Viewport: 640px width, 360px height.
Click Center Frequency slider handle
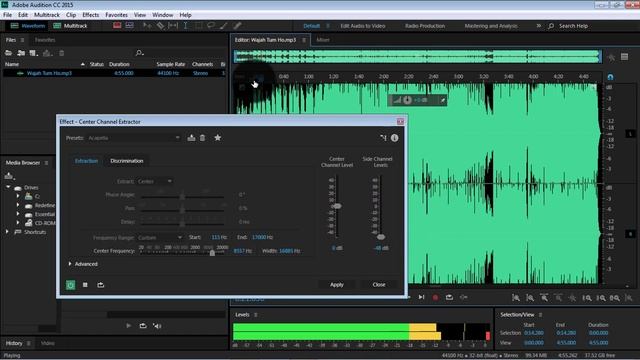(212, 253)
